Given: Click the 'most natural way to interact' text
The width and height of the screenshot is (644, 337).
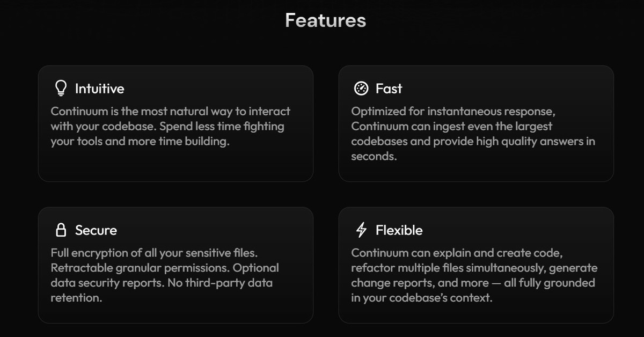Looking at the screenshot, I should click(x=216, y=112).
